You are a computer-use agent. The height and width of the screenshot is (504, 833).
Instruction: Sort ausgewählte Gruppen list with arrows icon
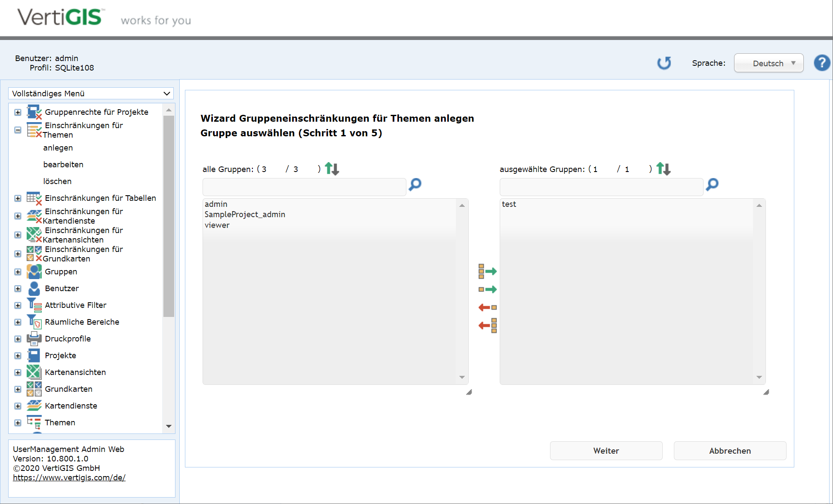click(x=663, y=169)
